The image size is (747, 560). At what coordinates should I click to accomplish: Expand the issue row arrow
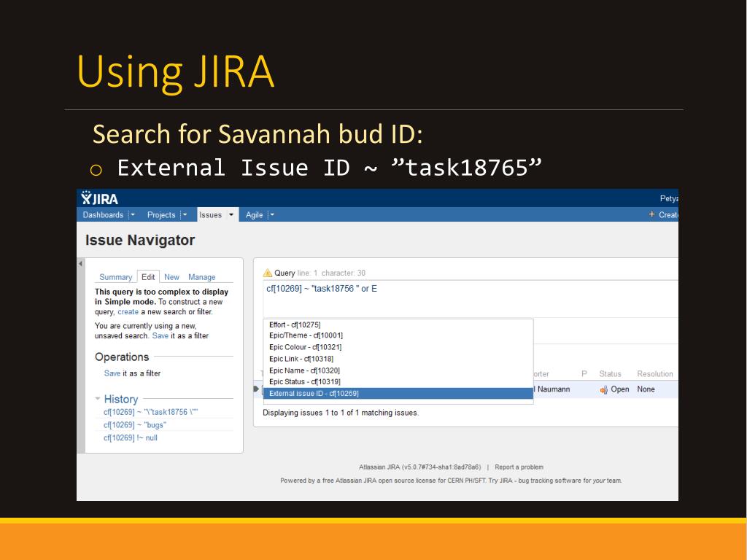click(x=256, y=389)
